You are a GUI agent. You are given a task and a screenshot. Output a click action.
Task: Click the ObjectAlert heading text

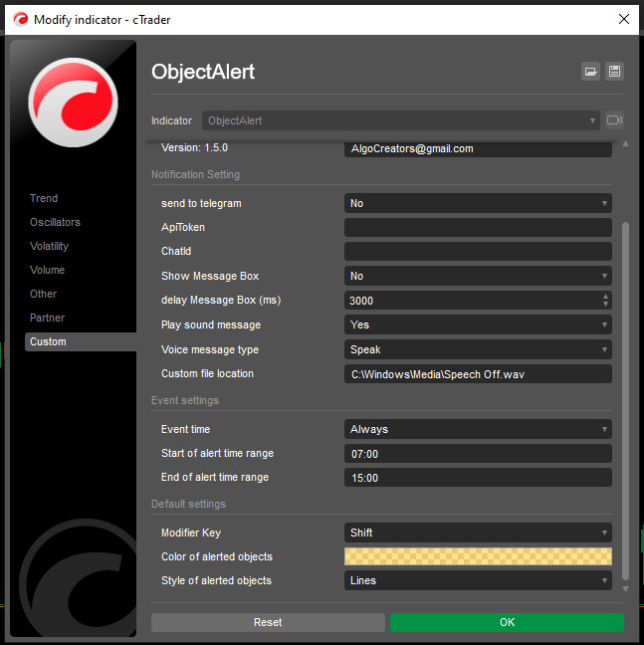(203, 72)
